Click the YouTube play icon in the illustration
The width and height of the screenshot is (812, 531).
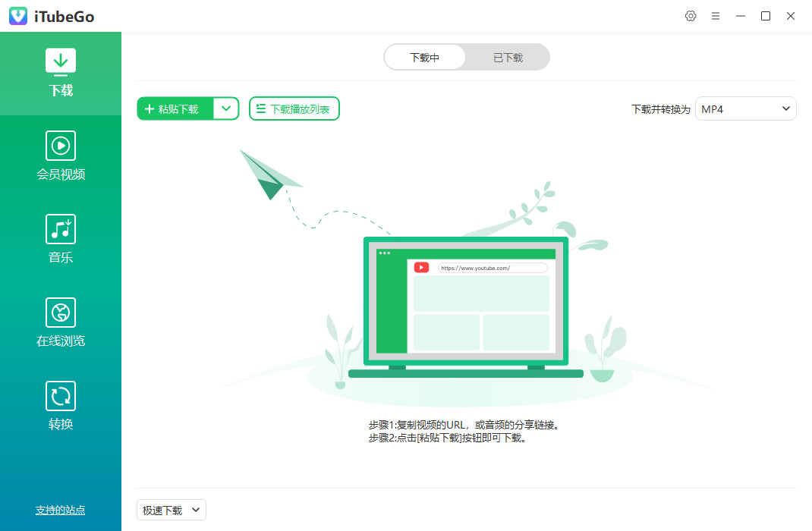(422, 267)
